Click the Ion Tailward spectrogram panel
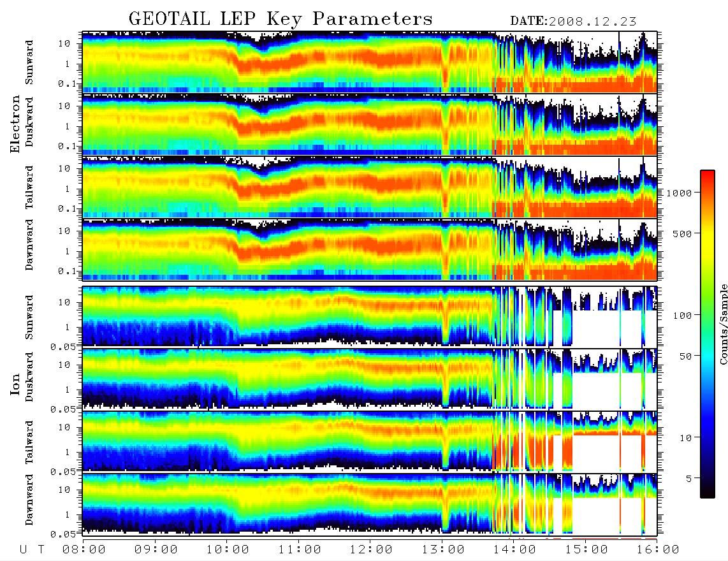This screenshot has width=728, height=561. click(370, 442)
